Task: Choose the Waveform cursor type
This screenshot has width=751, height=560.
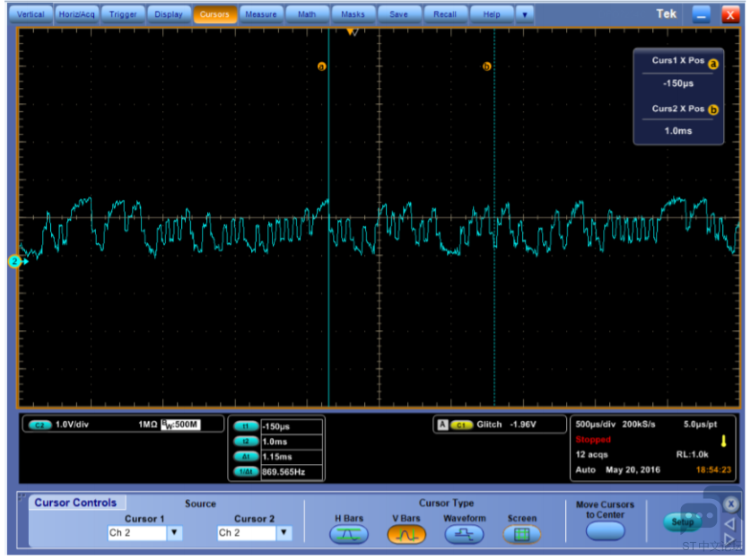Action: (x=464, y=535)
